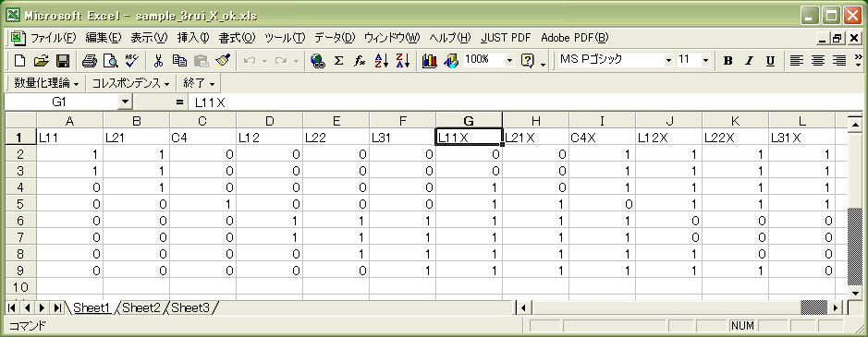Run the ABC spell check
Screen dimensions: 868x337
(132, 61)
